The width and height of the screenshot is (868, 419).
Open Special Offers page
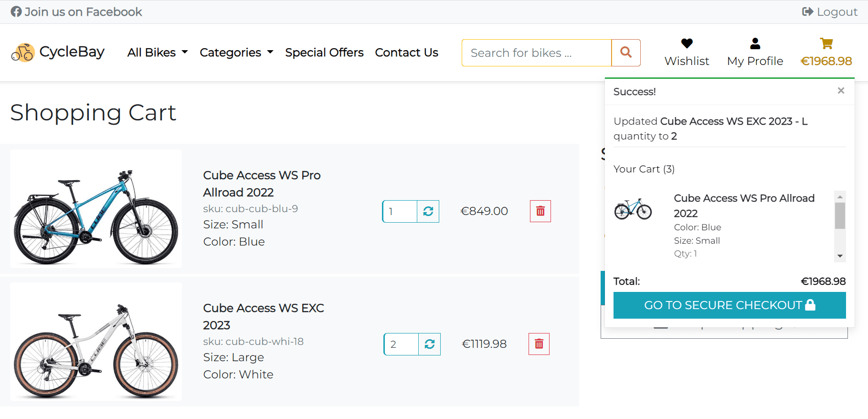pos(324,52)
